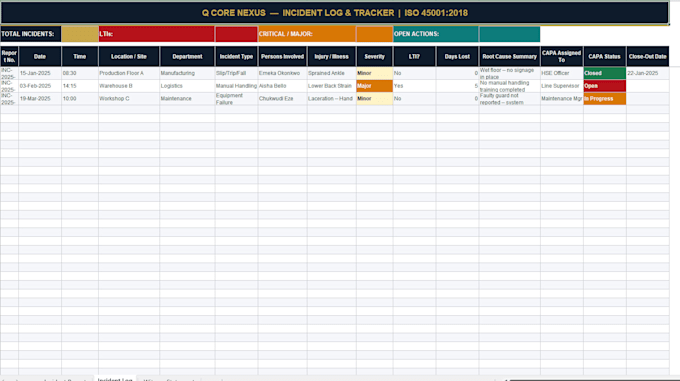This screenshot has height=381, width=680.
Task: Select the orange Critical / Major value cell
Action: coord(375,34)
